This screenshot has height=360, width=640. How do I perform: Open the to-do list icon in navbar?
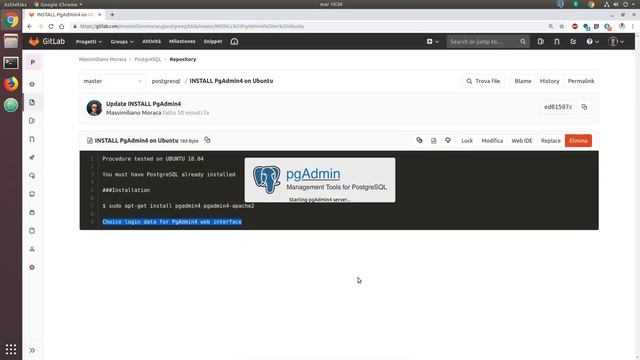[573, 41]
